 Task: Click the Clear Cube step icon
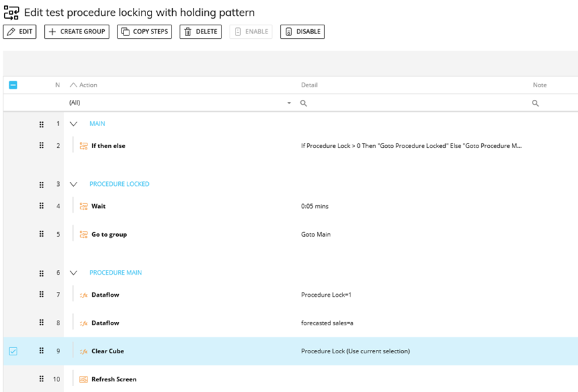[84, 351]
